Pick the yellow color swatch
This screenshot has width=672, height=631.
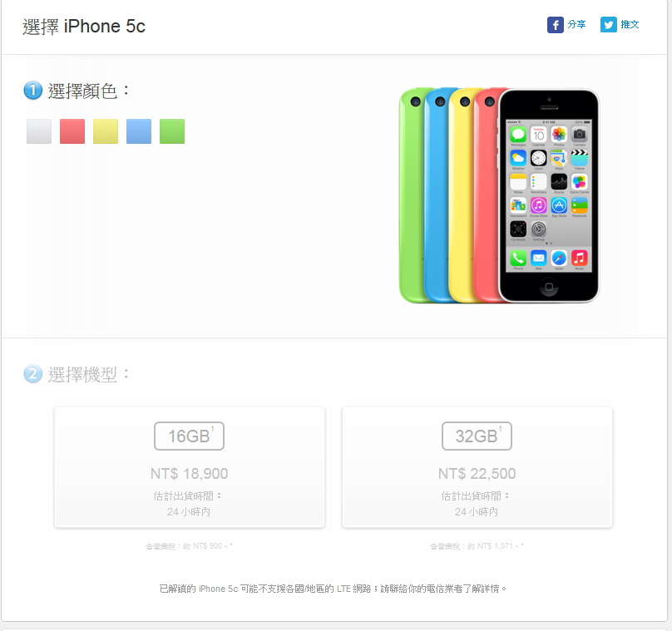(x=106, y=131)
